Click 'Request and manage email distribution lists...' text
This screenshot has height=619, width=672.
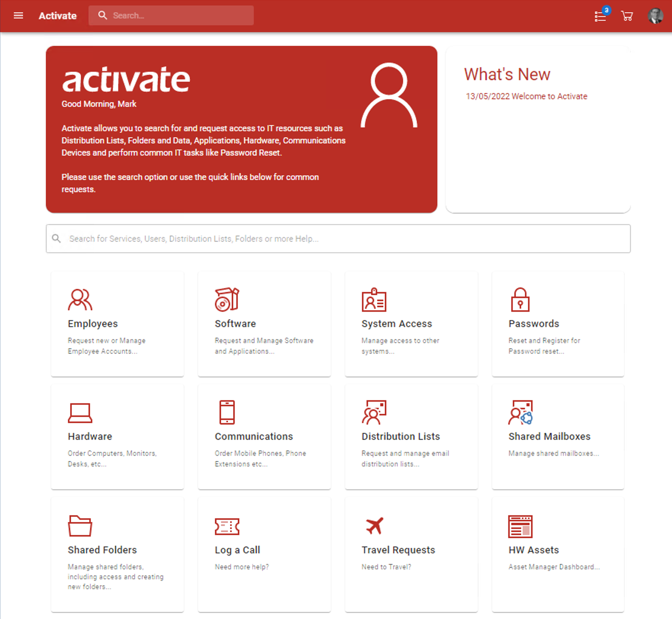pyautogui.click(x=405, y=459)
